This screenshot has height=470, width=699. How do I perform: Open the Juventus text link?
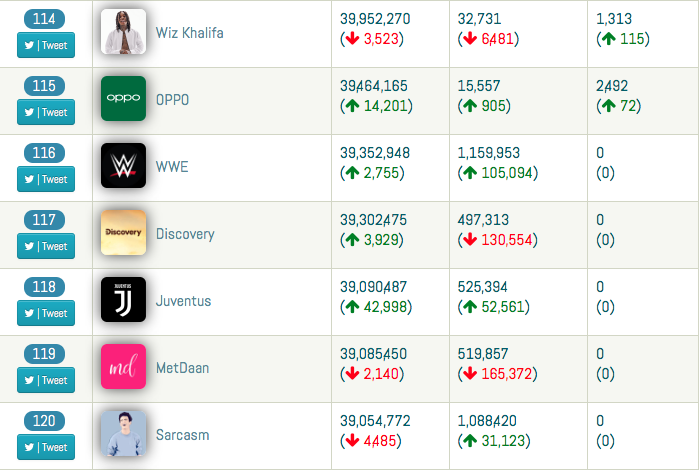183,301
